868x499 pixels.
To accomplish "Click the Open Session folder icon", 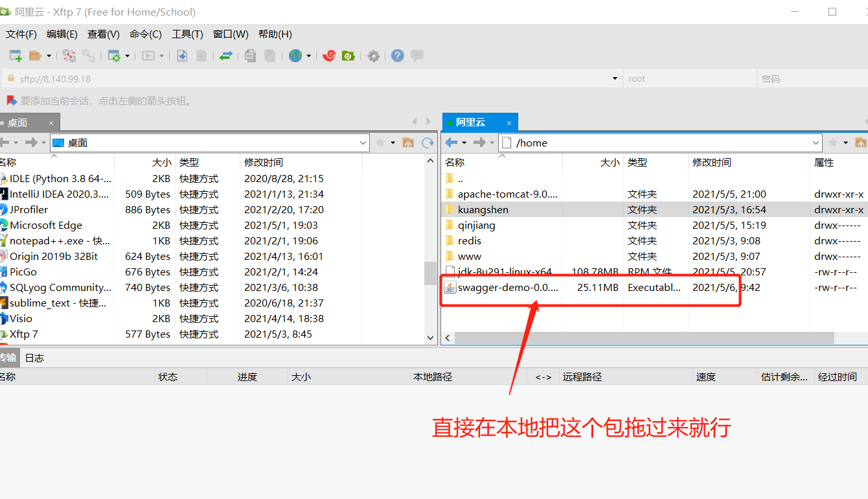I will click(35, 56).
